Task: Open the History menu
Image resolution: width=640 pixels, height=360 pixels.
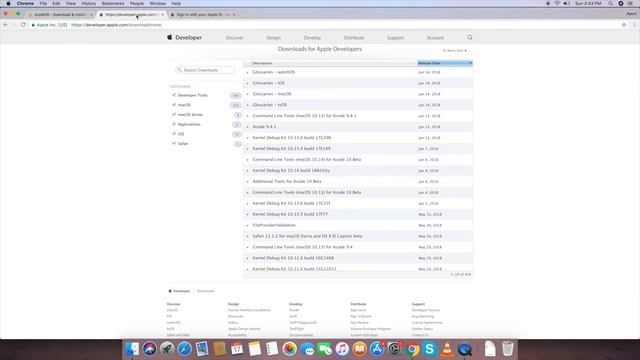Action: [x=88, y=3]
